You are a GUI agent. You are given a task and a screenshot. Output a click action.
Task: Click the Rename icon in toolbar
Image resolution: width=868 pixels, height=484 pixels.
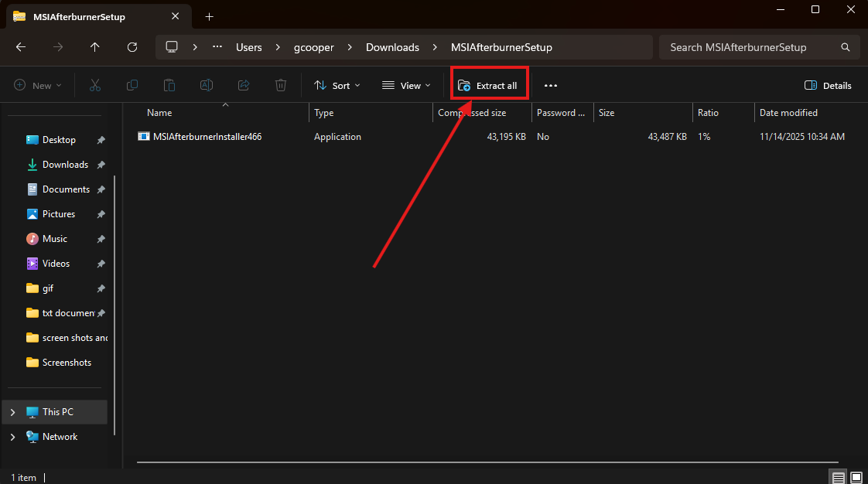coord(207,85)
